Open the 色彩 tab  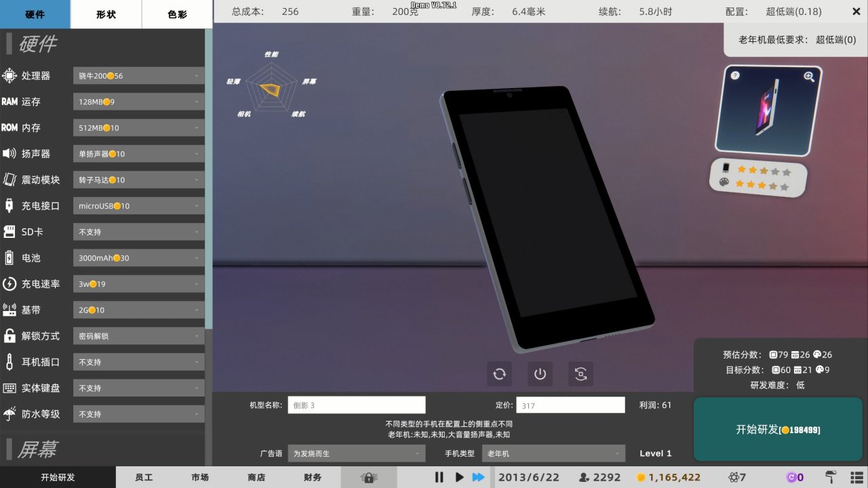(x=177, y=14)
